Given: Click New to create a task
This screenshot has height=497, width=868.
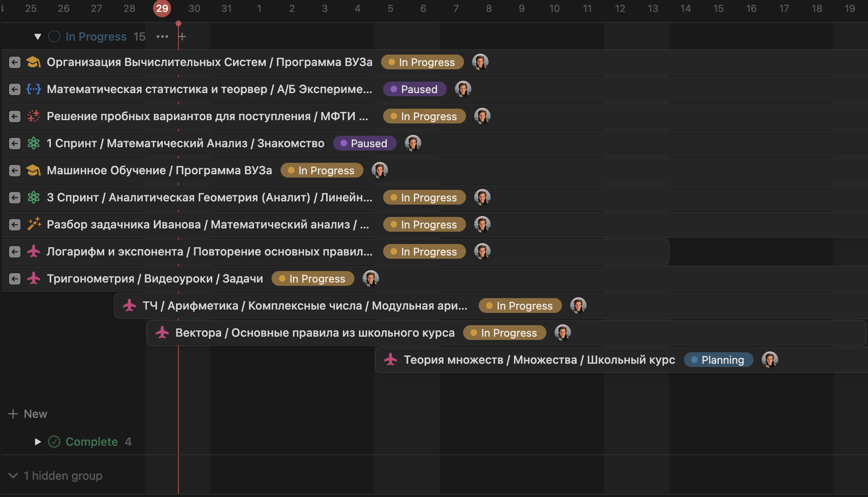Looking at the screenshot, I should coord(35,413).
